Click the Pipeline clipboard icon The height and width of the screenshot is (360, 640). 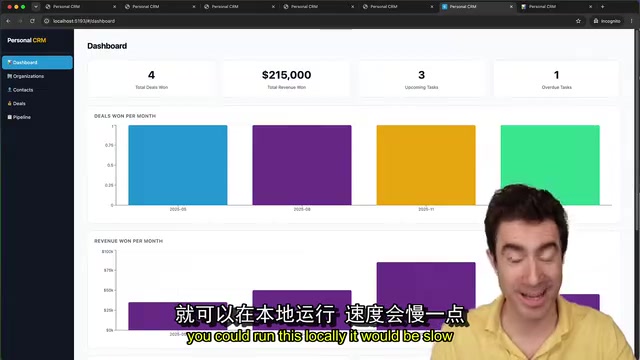tap(9, 117)
